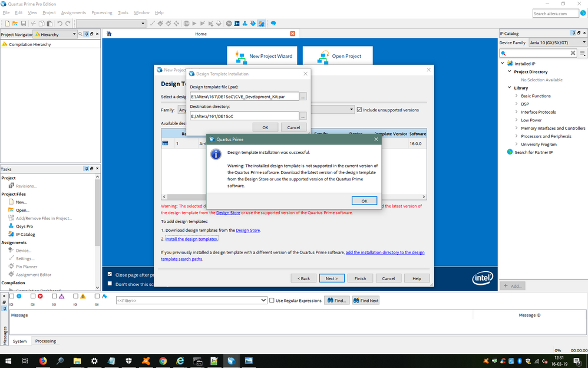Open the Assignments menu
The width and height of the screenshot is (588, 368).
(x=74, y=12)
